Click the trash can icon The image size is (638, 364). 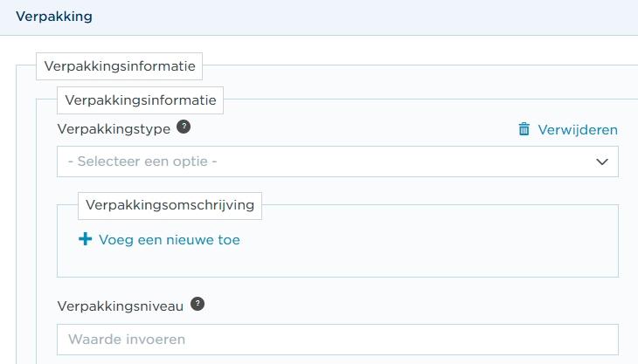point(524,129)
